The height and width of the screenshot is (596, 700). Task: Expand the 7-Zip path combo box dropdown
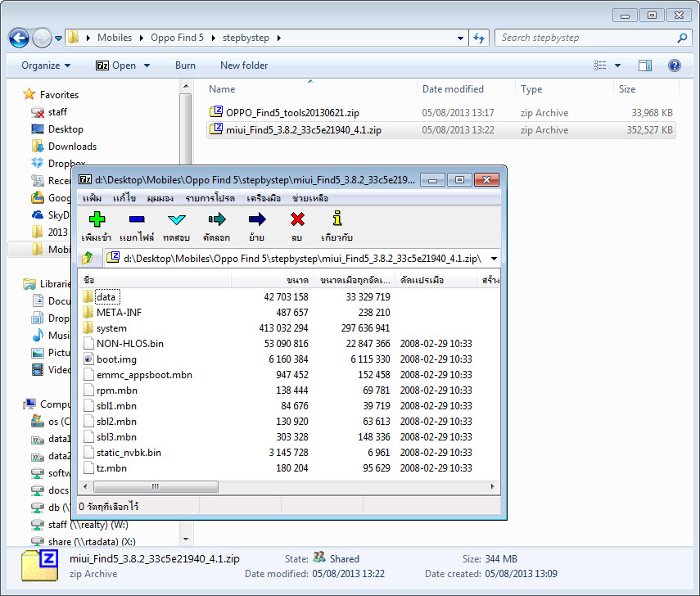click(x=494, y=259)
